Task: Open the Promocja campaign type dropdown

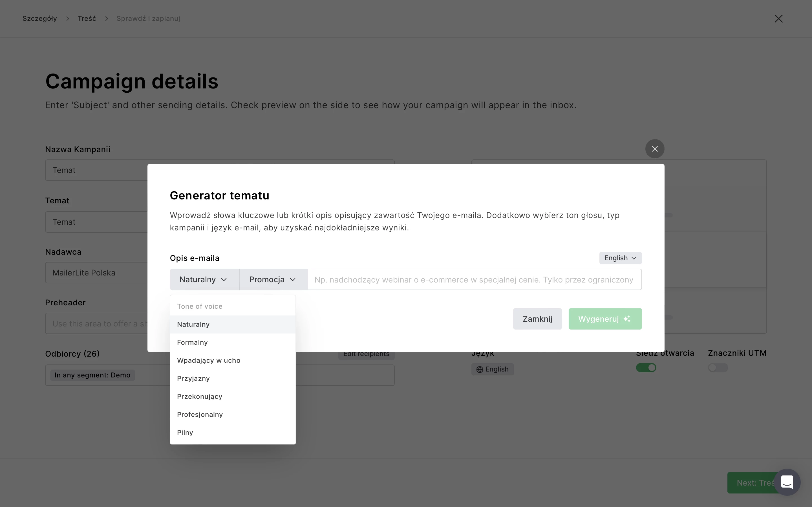Action: [x=273, y=279]
